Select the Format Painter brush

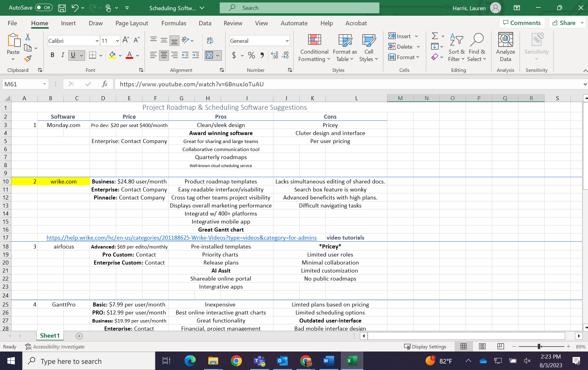(28, 59)
